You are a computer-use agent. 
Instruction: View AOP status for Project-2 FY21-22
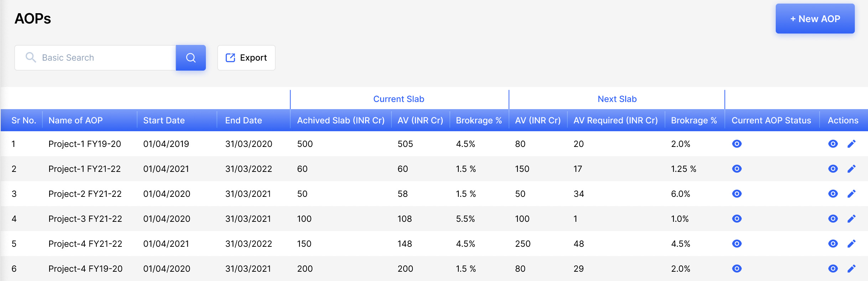click(x=737, y=194)
